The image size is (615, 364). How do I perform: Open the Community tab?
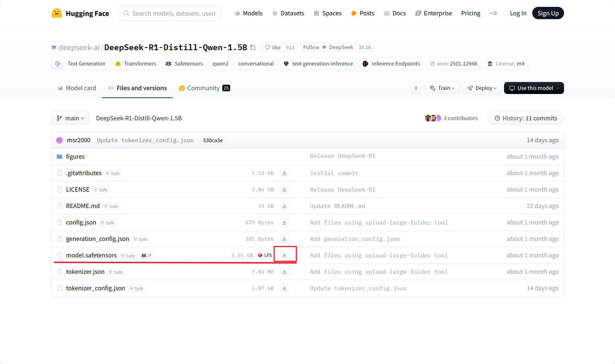[x=204, y=88]
